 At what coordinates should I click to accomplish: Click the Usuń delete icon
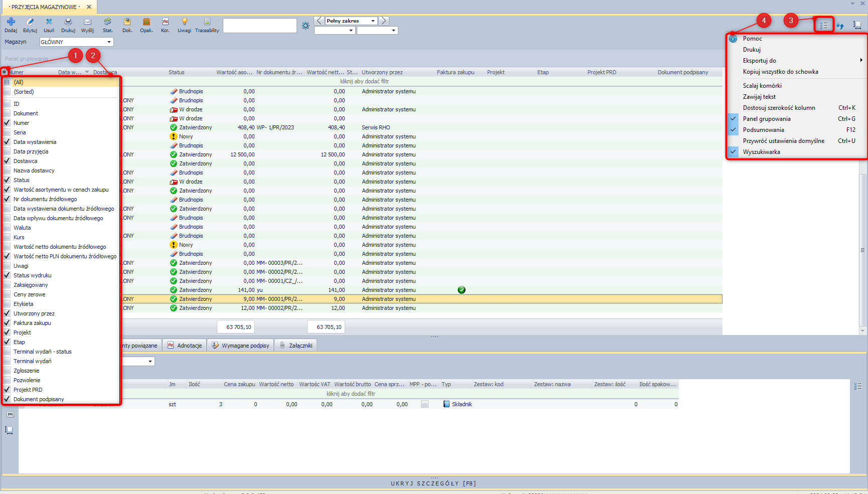click(x=49, y=22)
